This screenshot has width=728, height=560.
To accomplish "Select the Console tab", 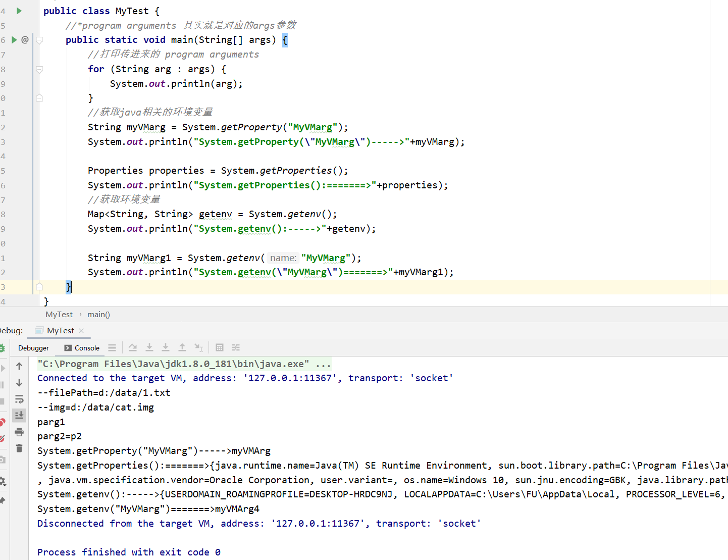I will click(x=86, y=347).
